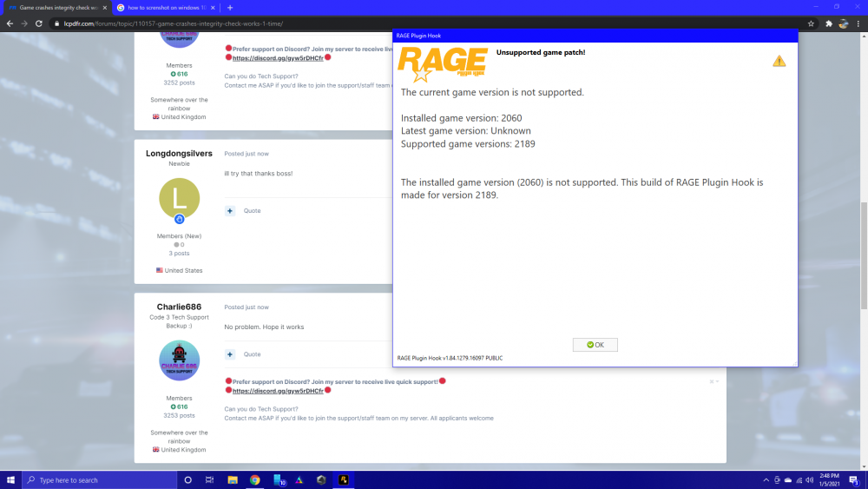Close the 'how to screenshot' tab
This screenshot has width=868, height=489.
click(214, 8)
